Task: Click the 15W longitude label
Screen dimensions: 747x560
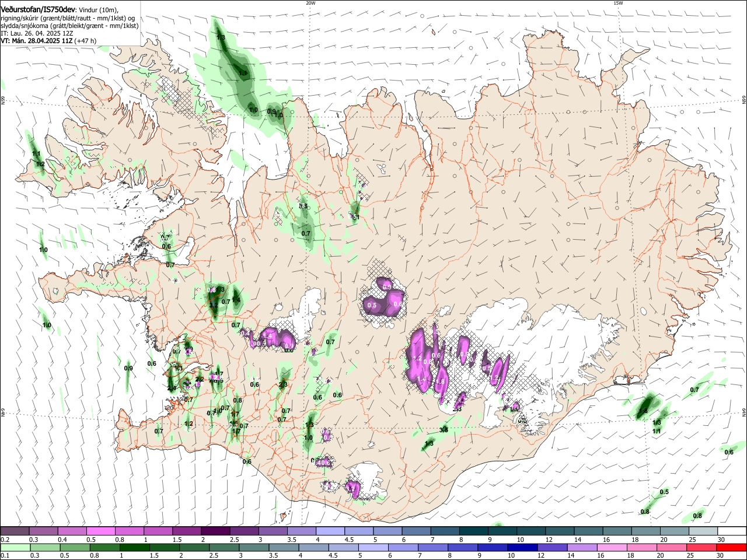Action: [x=618, y=3]
